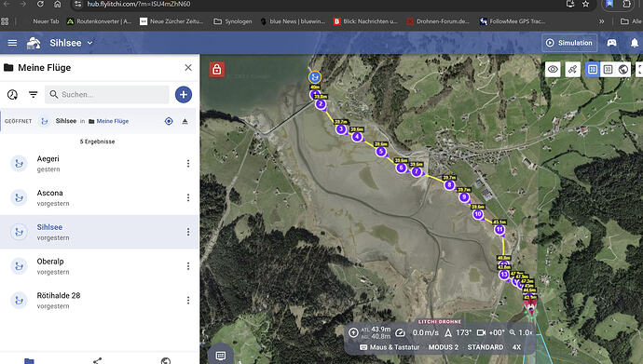Start the Simulation
Screen dimensions: 643x364
tap(569, 43)
